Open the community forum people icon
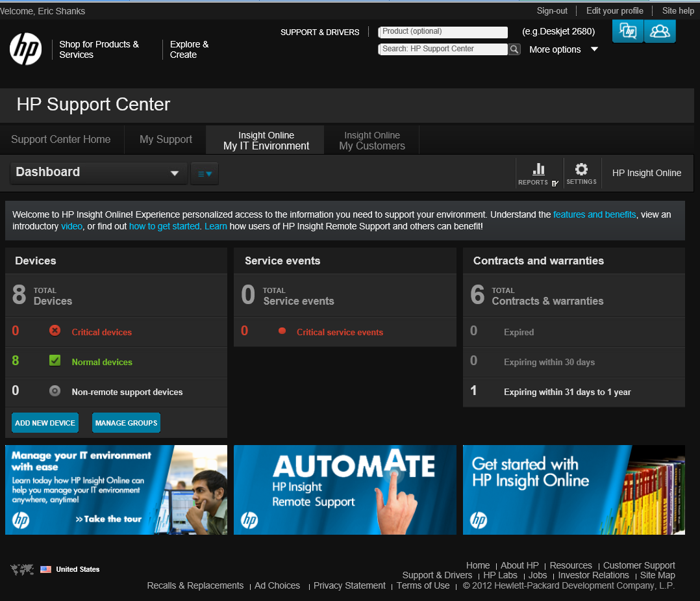The height and width of the screenshot is (601, 700). tap(660, 31)
